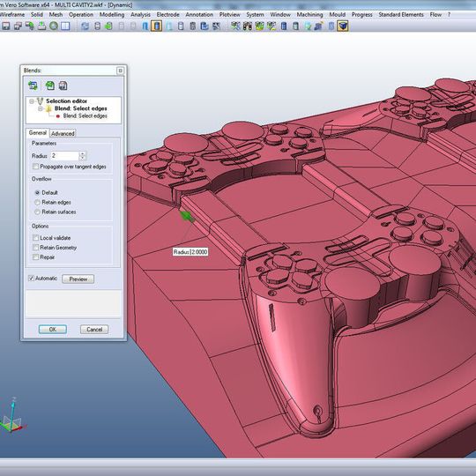476x476 pixels.
Task: Select the Retain surfaces overflow option
Action: [37, 212]
